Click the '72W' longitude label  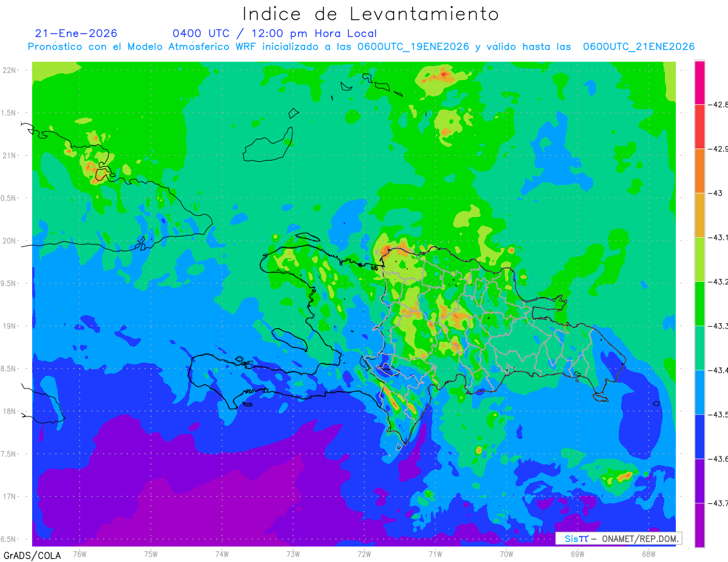pyautogui.click(x=364, y=554)
